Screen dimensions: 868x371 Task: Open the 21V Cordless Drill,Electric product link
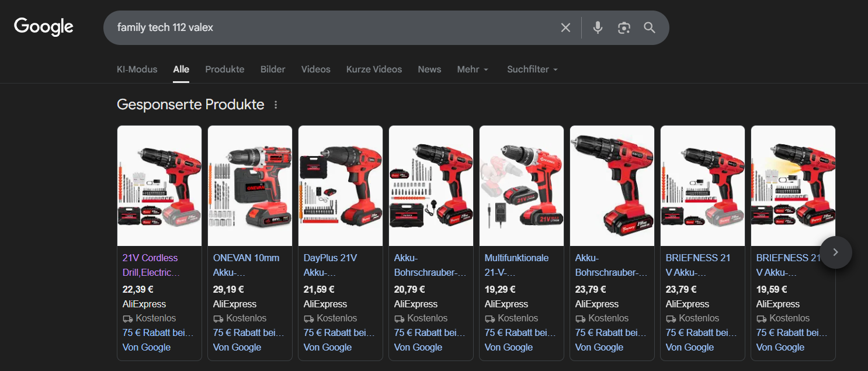tap(150, 265)
